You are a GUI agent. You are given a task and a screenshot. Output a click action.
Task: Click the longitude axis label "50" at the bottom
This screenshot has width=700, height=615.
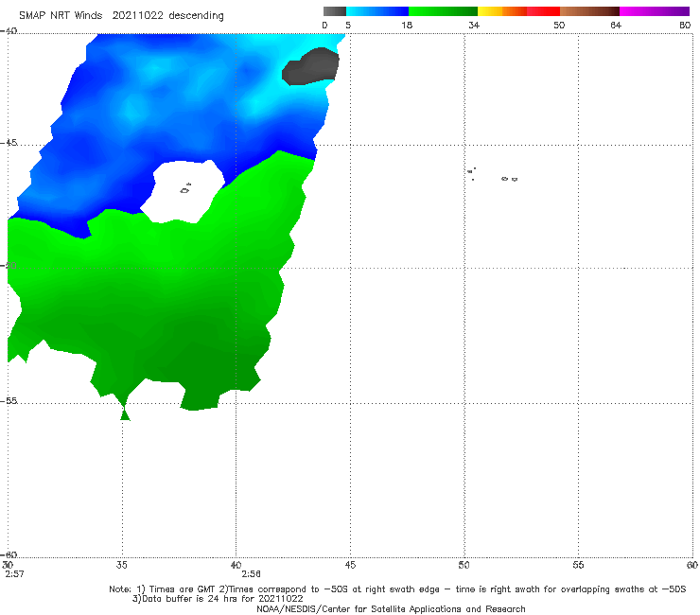point(464,566)
